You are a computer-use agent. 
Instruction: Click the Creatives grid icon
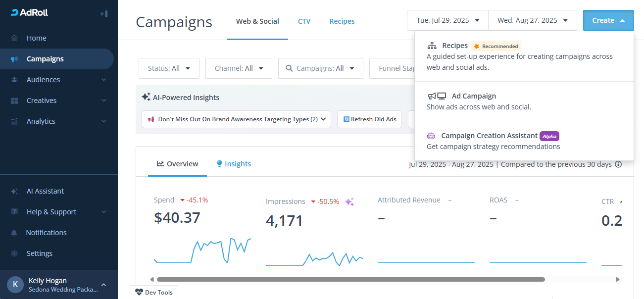pos(14,100)
